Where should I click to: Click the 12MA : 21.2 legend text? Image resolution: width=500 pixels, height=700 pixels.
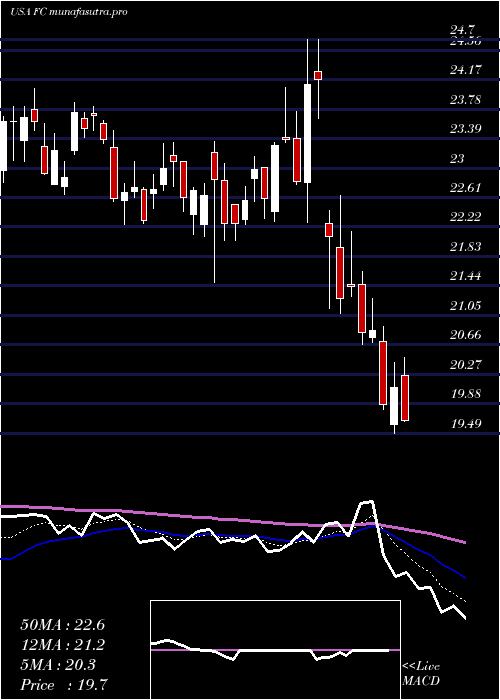click(62, 645)
